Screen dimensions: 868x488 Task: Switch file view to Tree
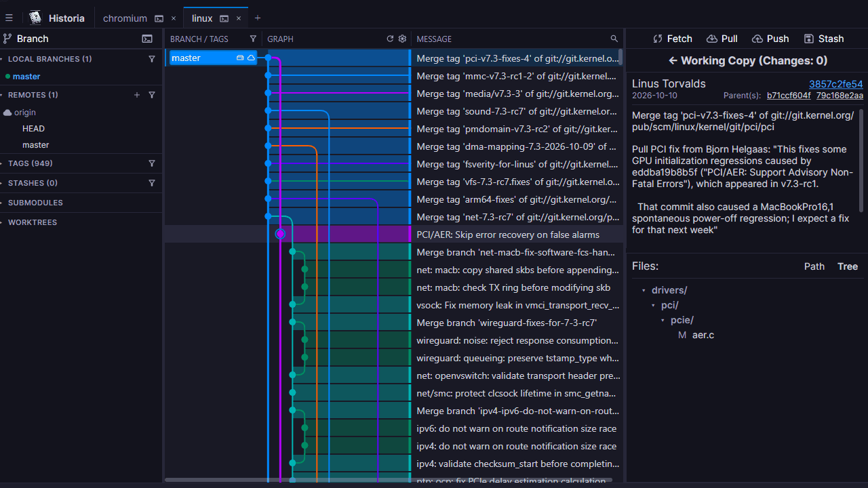(848, 266)
